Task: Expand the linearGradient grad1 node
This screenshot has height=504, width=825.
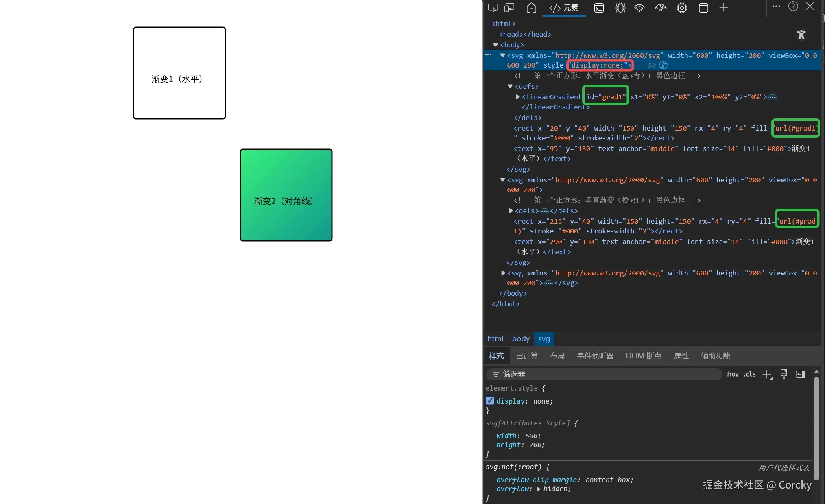Action: (x=518, y=97)
